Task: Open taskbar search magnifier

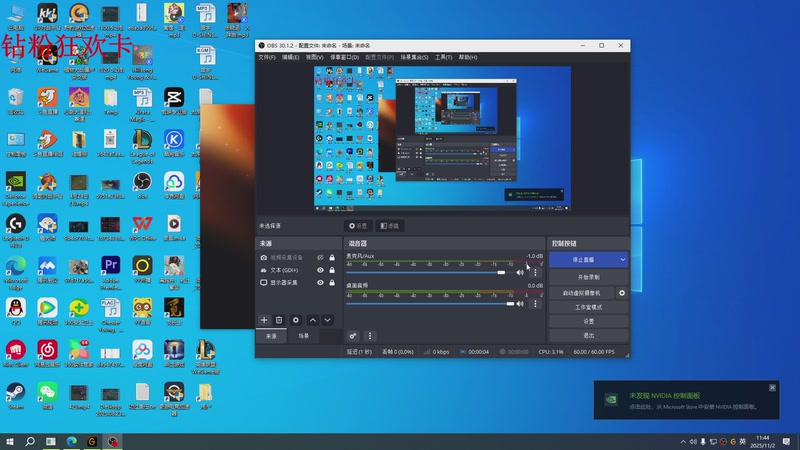Action: coord(30,441)
